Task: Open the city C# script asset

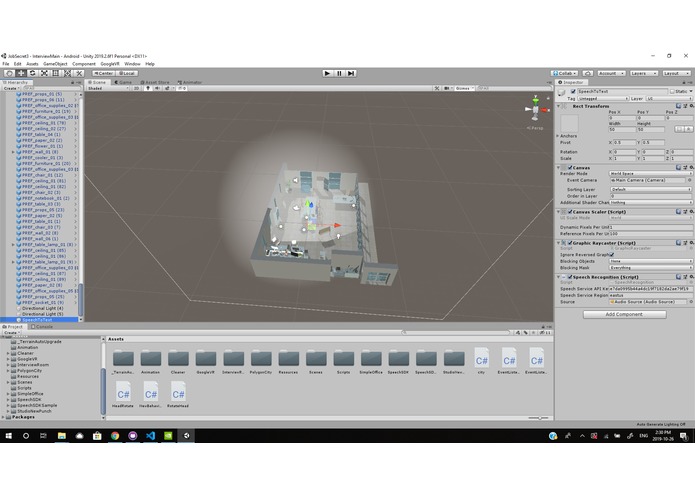Action: tap(481, 360)
